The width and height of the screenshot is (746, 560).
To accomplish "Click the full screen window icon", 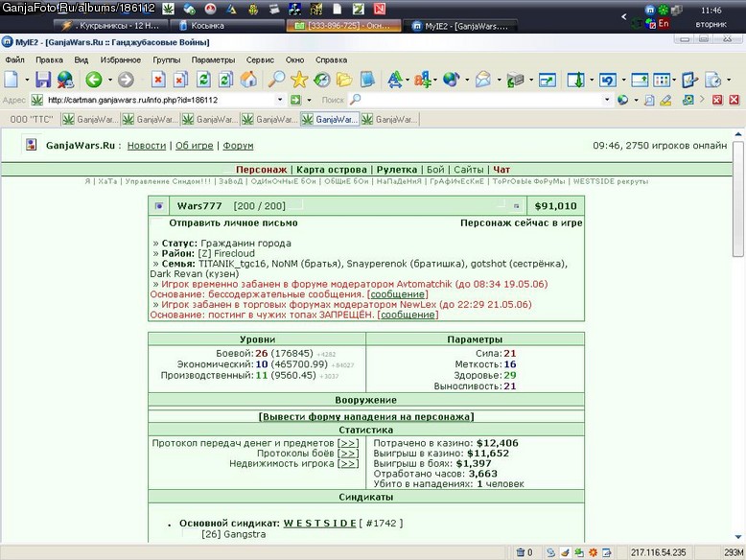I will (548, 80).
